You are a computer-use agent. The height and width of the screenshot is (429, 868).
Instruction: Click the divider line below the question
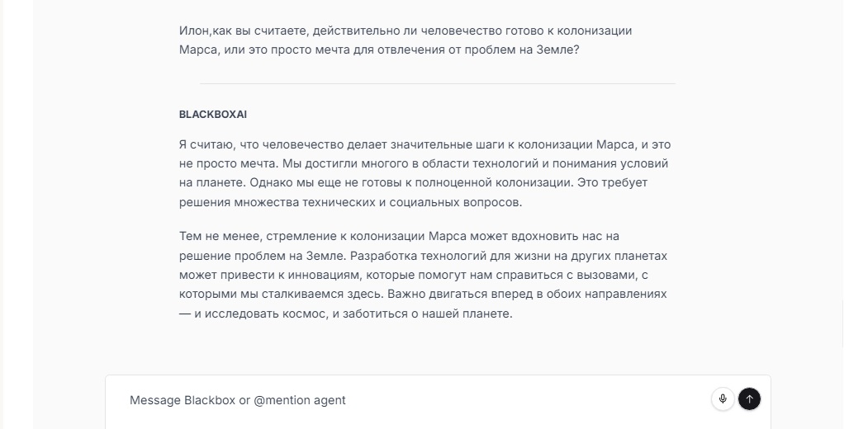(437, 83)
